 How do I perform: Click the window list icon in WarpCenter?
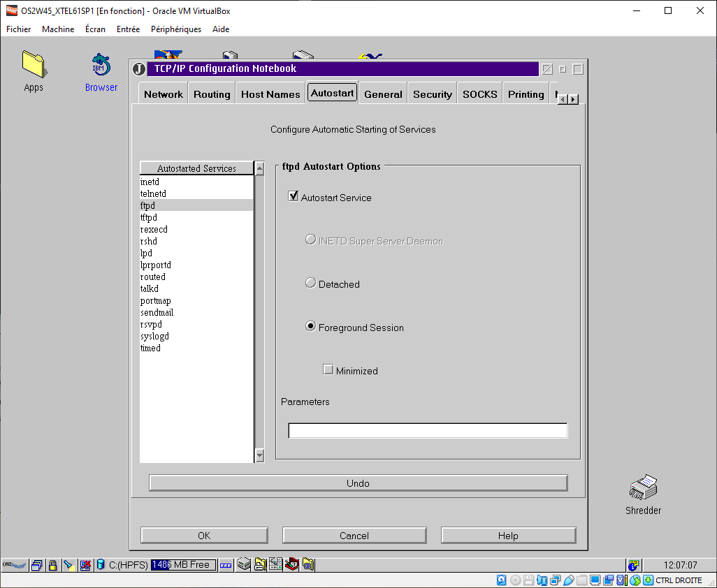coord(37,565)
